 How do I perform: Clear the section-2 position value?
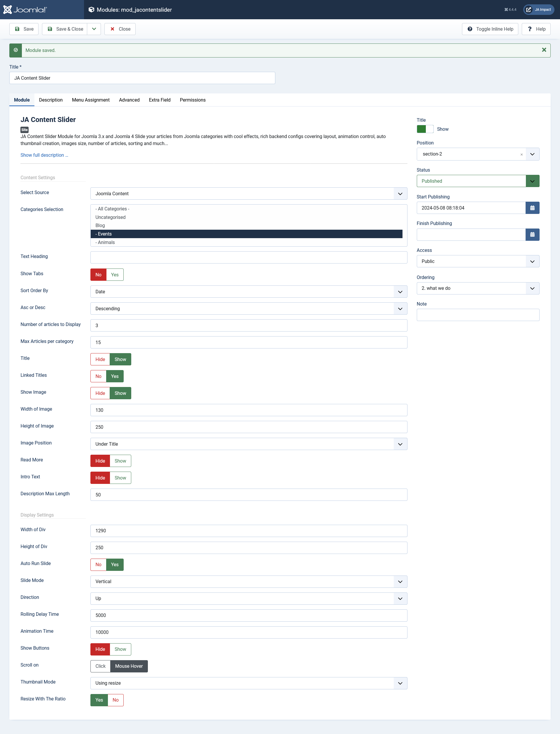(x=521, y=154)
